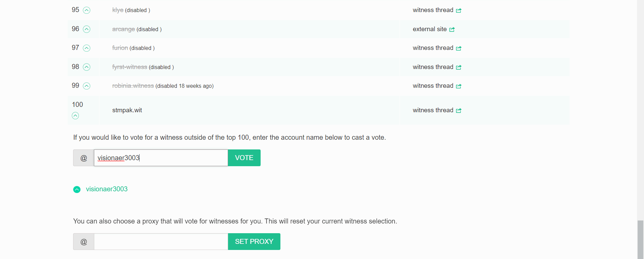Click the stmpak.wit witness name
The image size is (644, 259).
pyautogui.click(x=127, y=110)
